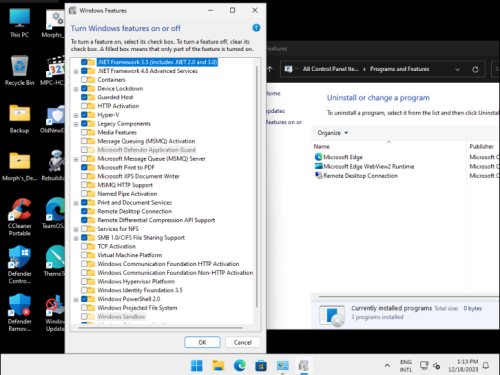Viewport: 500px width, 375px height.
Task: Click the network icon in system tray
Action: click(424, 366)
